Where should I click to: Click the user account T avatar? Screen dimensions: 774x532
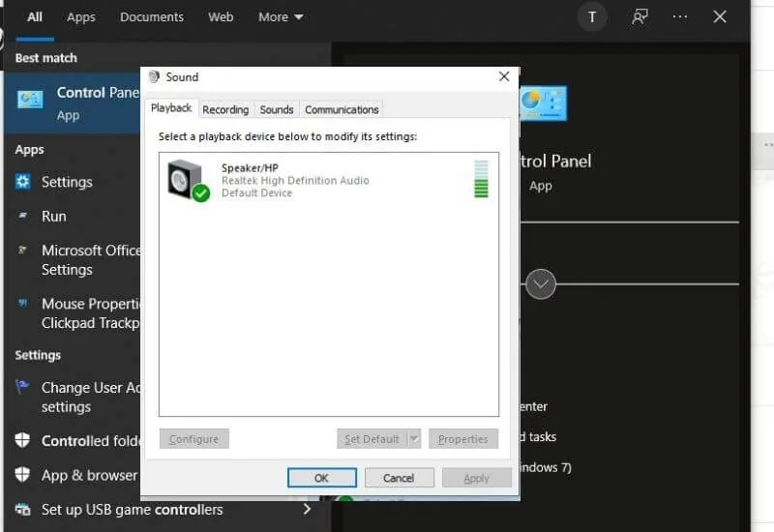coord(592,17)
